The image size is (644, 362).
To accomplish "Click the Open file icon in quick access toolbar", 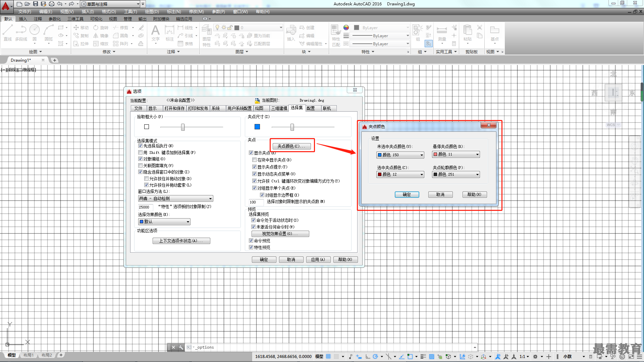I will click(27, 4).
